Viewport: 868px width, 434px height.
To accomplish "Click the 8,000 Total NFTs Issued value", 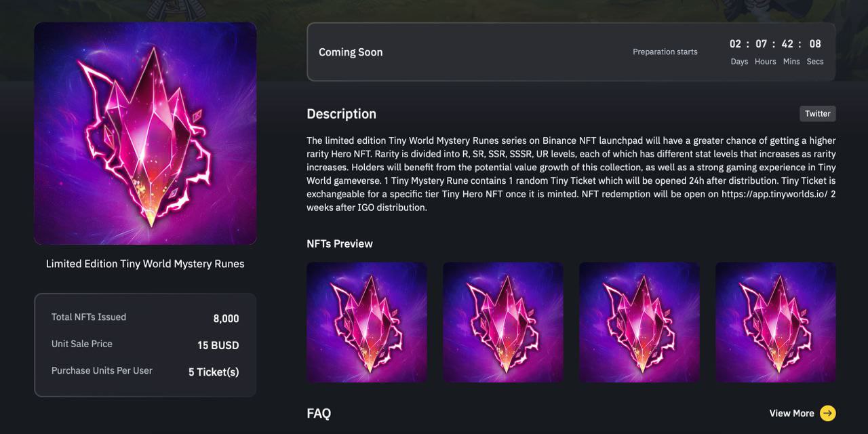I will coord(226,319).
